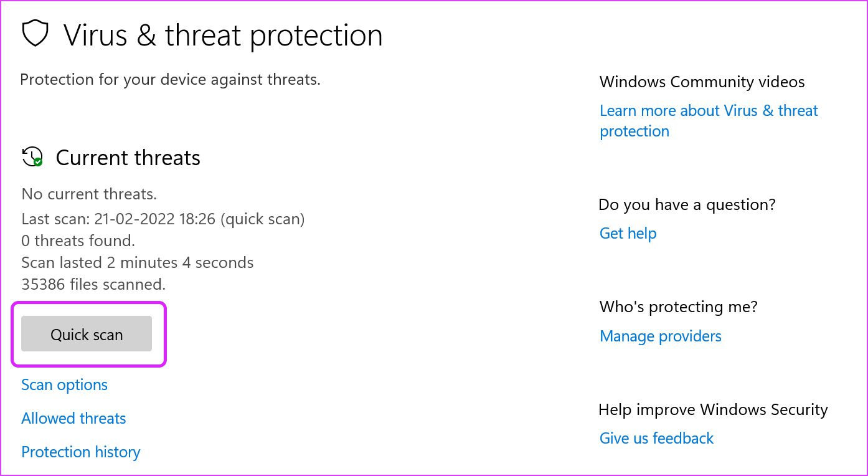Select the 35386 files scanned text
This screenshot has height=476, width=868.
coord(93,284)
